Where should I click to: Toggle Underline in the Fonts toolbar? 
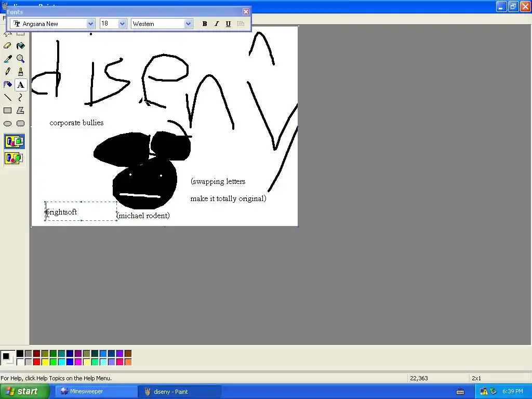(x=229, y=24)
